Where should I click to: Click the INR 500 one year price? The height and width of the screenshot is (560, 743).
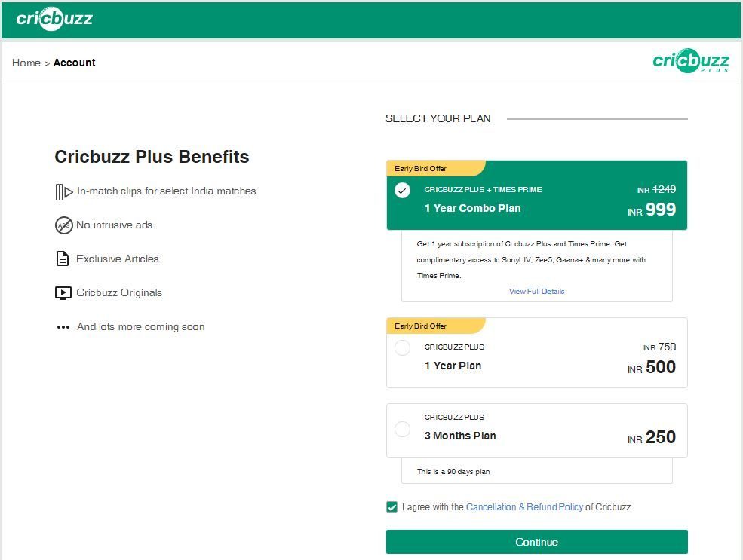(x=652, y=368)
